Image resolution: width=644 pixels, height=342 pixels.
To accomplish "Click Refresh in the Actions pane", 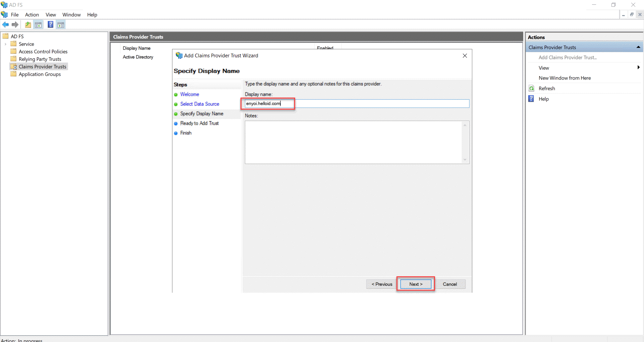I will (547, 89).
